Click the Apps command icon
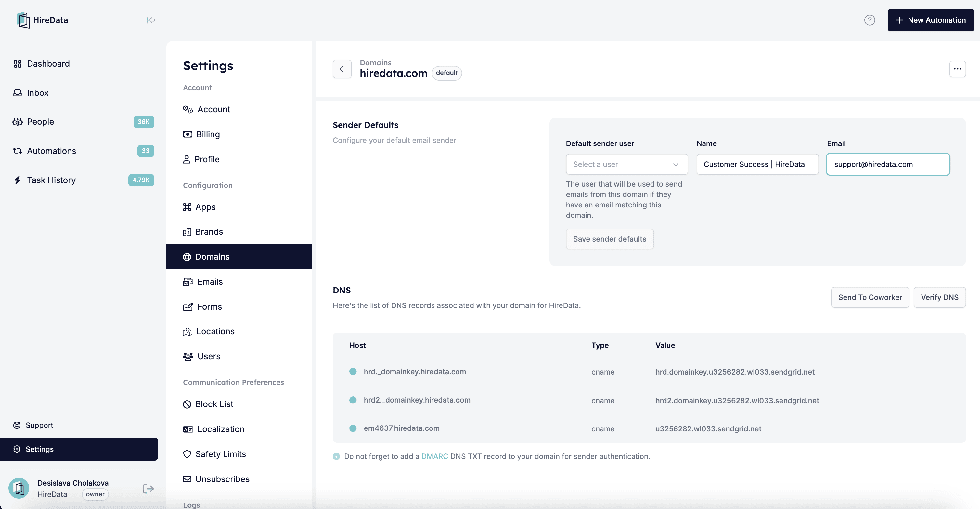The image size is (980, 509). [x=187, y=207]
